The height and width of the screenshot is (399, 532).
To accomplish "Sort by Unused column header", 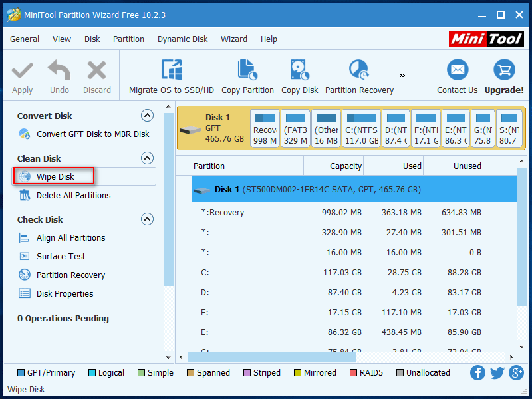I will click(454, 166).
